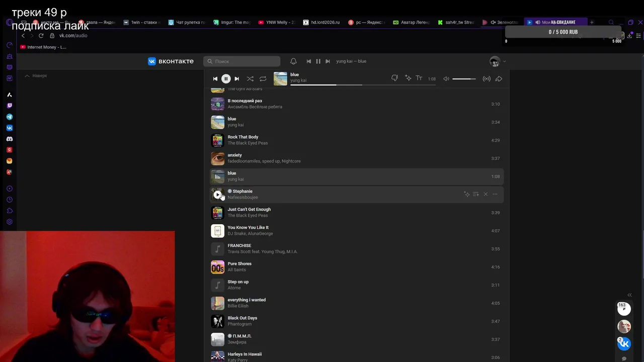This screenshot has width=644, height=362.
Task: Focus the VK search field
Action: click(x=242, y=61)
